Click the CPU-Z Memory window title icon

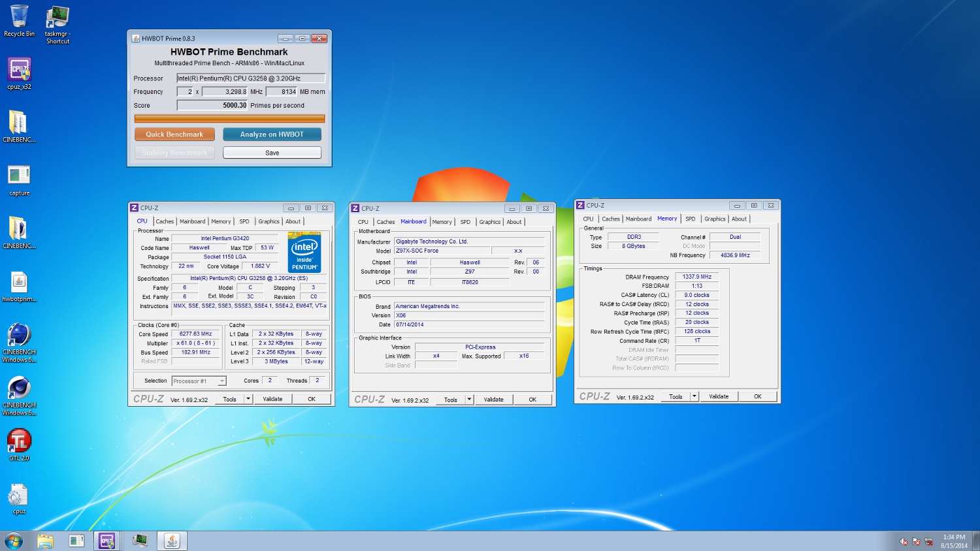[580, 205]
